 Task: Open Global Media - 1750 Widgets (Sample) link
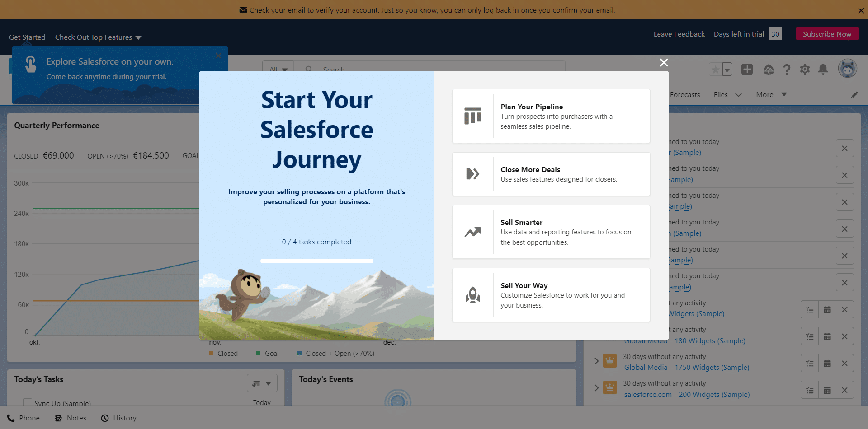tap(687, 368)
